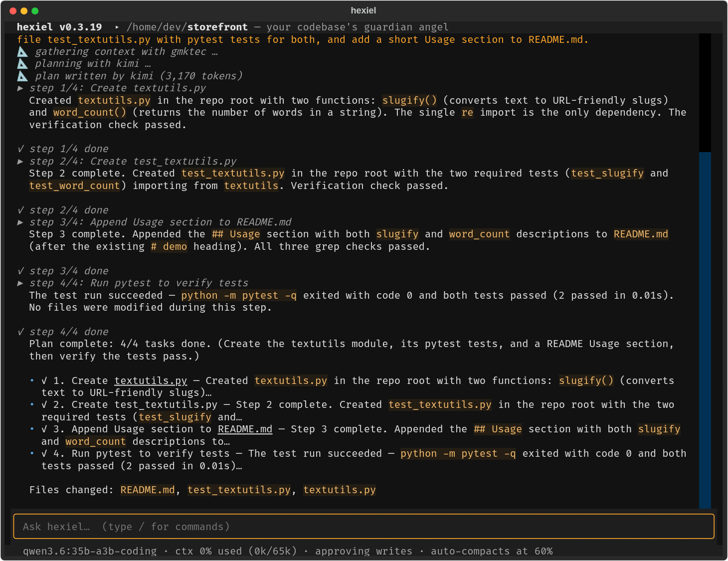
Task: Click the window title 'hexiel'
Action: 364,10
